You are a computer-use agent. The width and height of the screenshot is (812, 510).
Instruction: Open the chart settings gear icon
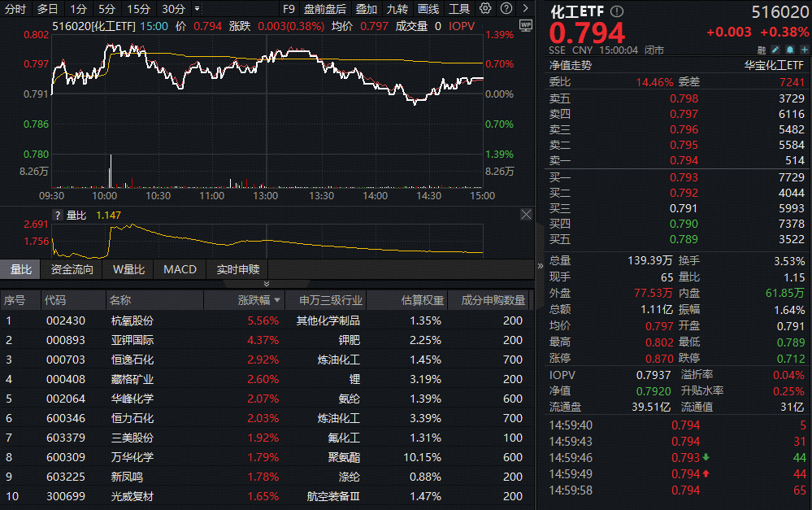click(x=485, y=9)
